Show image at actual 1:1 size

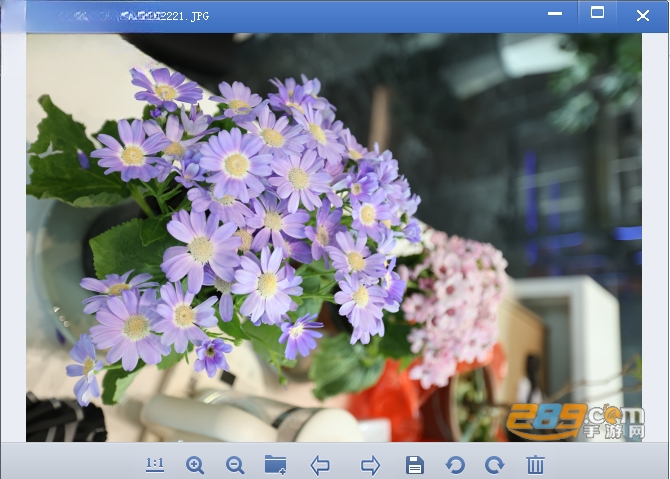click(x=155, y=464)
